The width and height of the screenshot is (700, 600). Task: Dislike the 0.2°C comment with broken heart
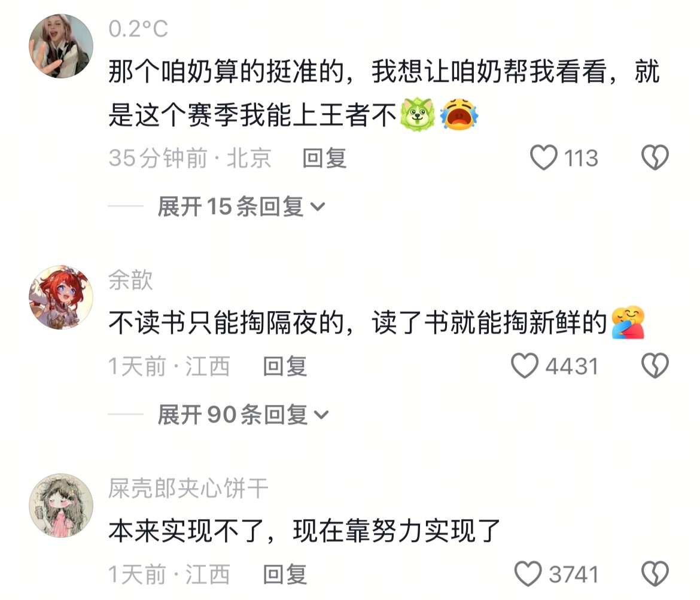point(655,157)
